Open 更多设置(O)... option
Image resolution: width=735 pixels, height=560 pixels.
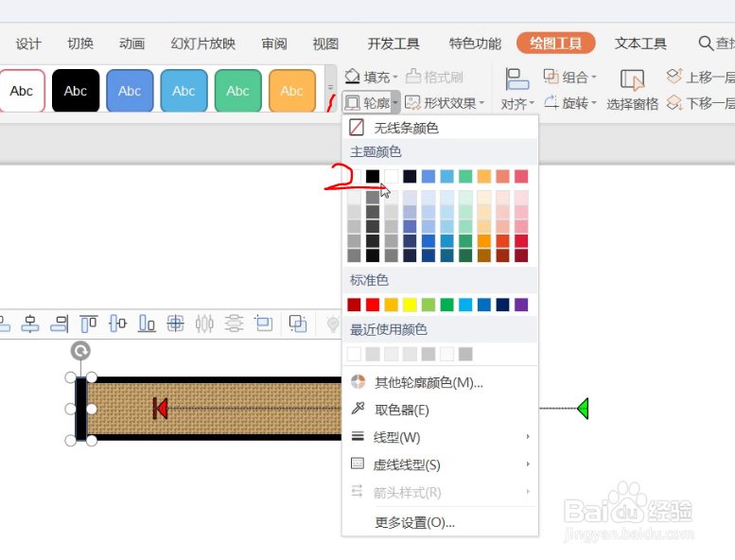[x=440, y=522]
